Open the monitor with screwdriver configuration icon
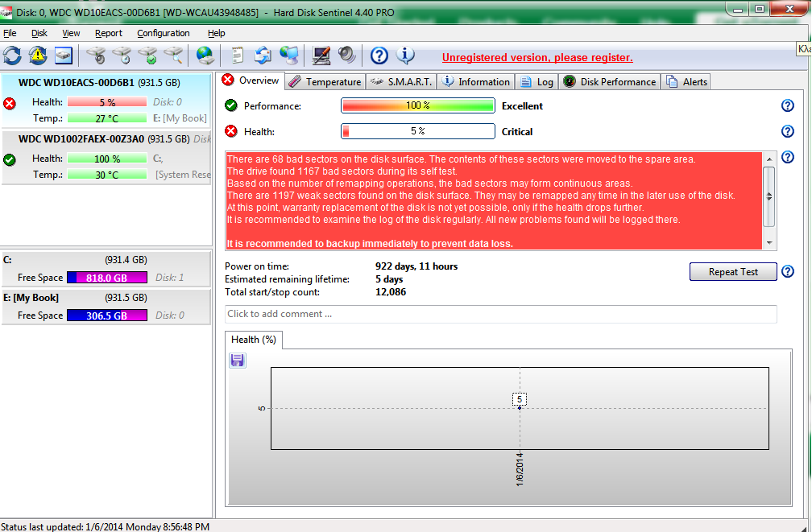The image size is (812, 532). coord(321,55)
